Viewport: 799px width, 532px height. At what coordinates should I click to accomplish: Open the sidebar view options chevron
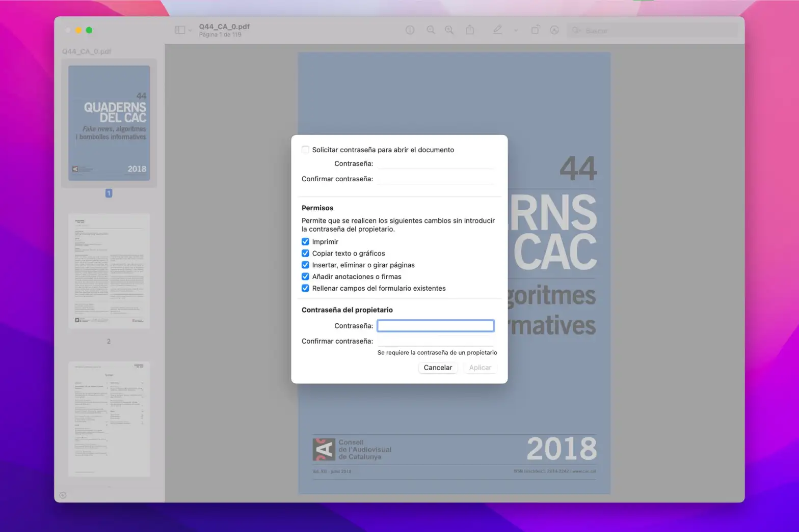pos(190,31)
